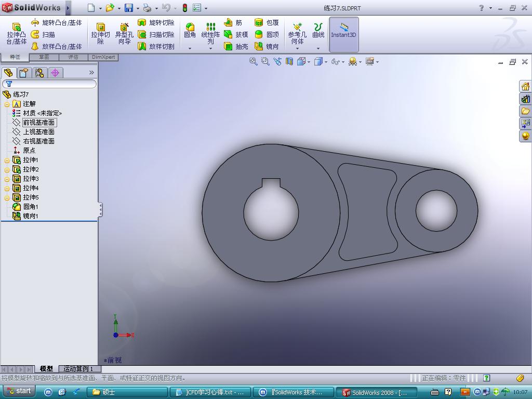The width and height of the screenshot is (532, 399).
Task: Click Zoom to Fit in view toolbar
Action: point(253,61)
